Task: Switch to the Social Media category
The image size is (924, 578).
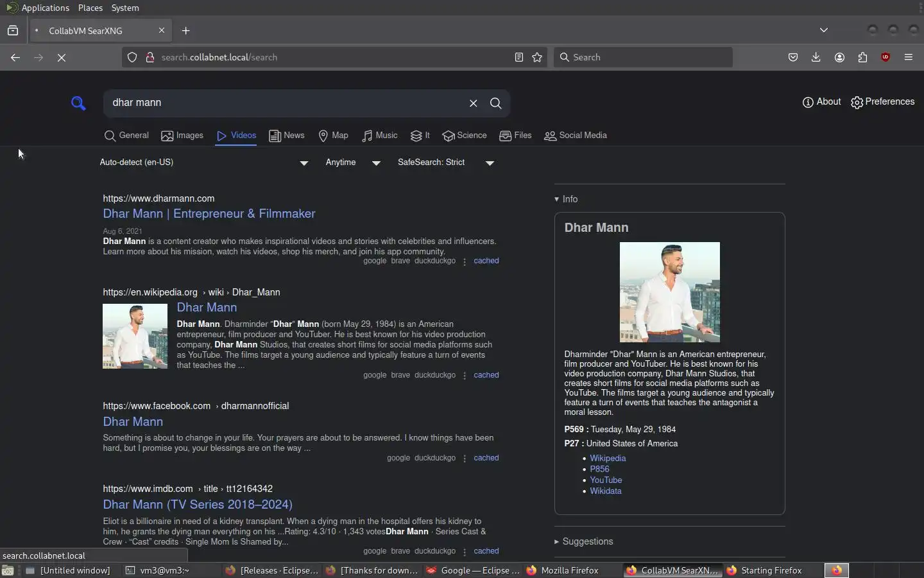Action: [x=576, y=136]
